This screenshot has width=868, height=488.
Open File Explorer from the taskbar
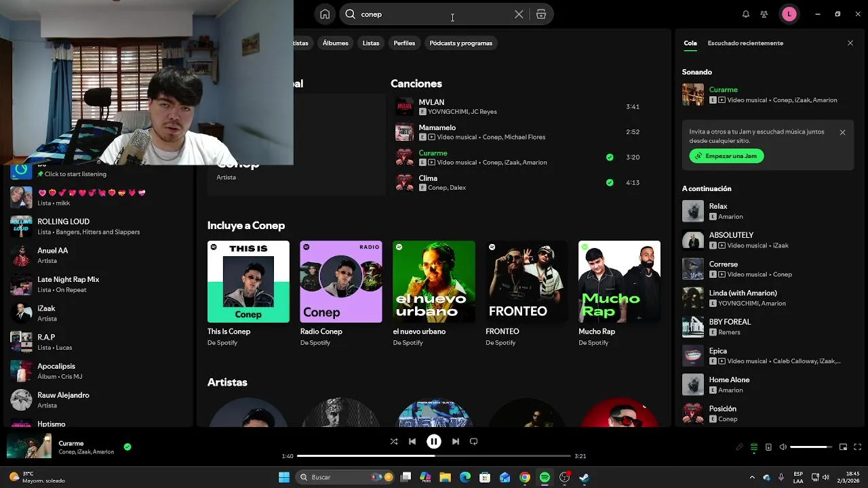[x=446, y=477]
